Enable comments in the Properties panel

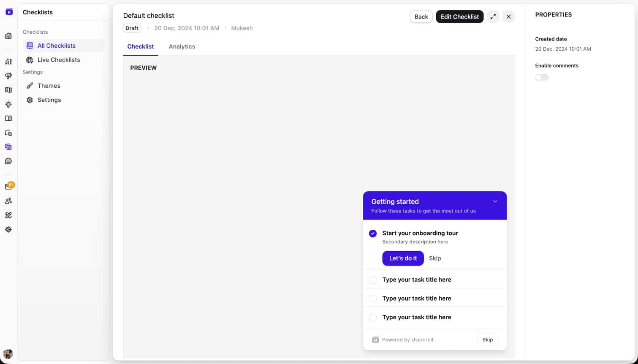click(x=542, y=77)
